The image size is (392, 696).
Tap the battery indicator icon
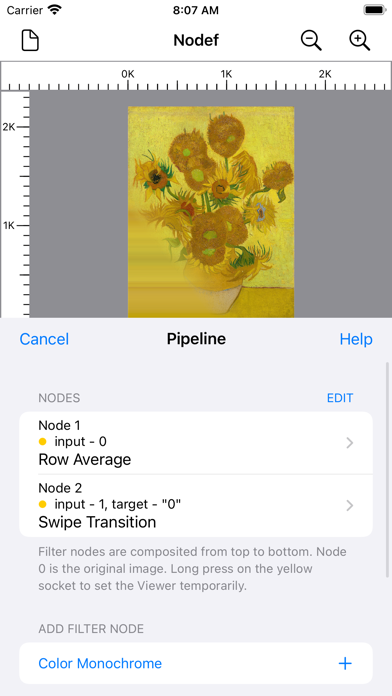coord(374,10)
